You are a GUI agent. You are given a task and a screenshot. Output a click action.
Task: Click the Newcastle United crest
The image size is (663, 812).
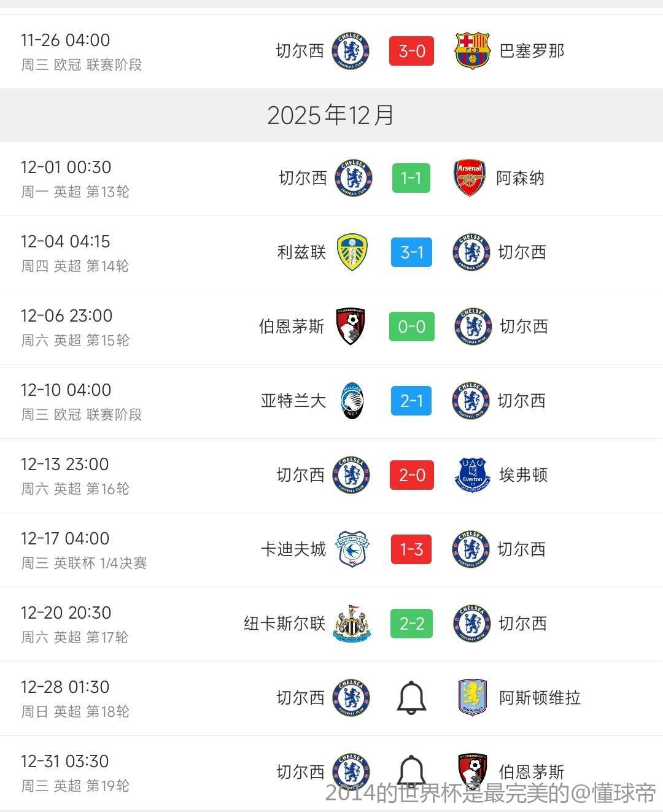(x=352, y=624)
